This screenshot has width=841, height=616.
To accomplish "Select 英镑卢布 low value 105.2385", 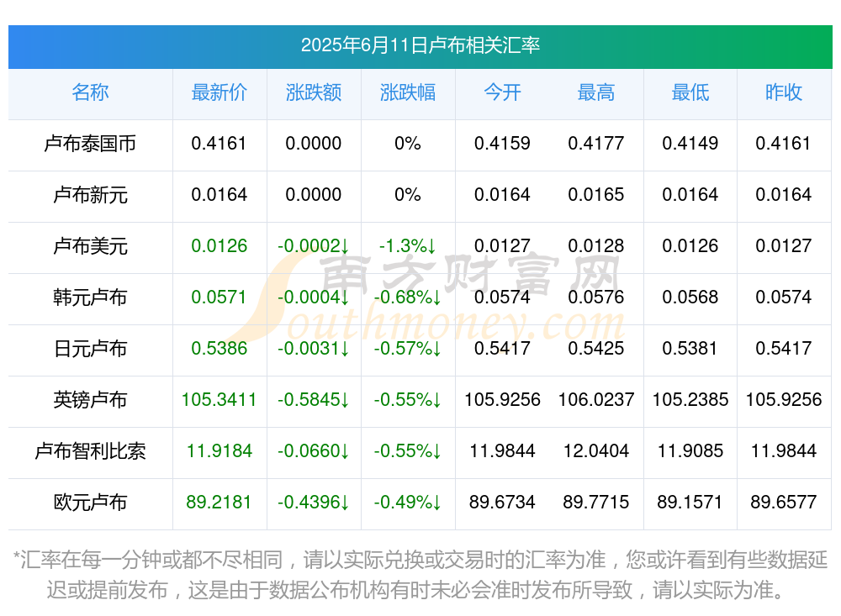I will [690, 399].
